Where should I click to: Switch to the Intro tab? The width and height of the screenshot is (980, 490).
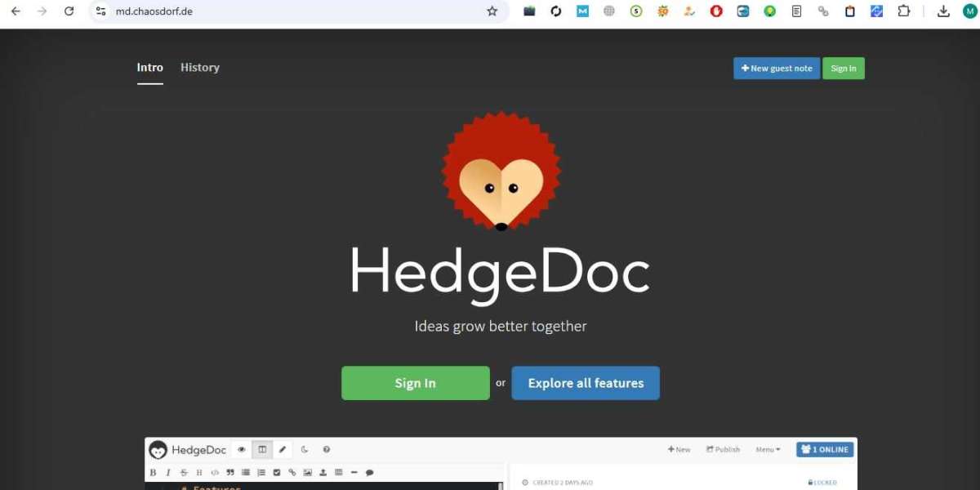(150, 68)
